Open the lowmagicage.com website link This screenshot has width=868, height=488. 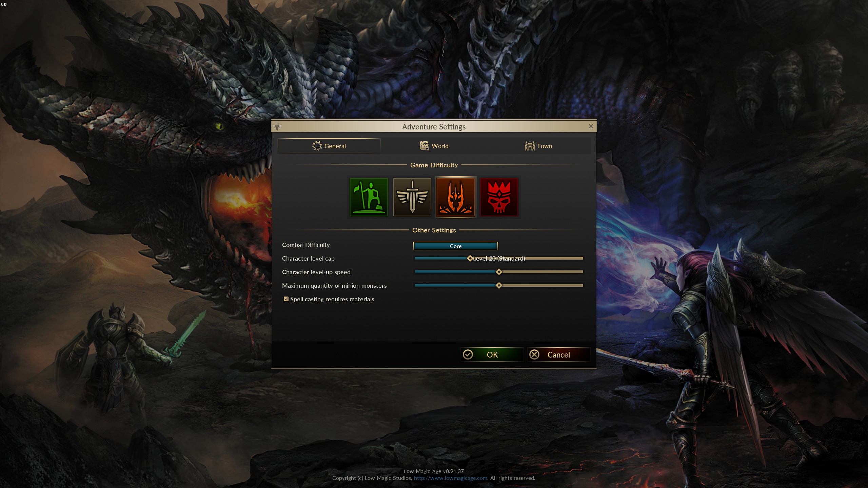point(450,478)
